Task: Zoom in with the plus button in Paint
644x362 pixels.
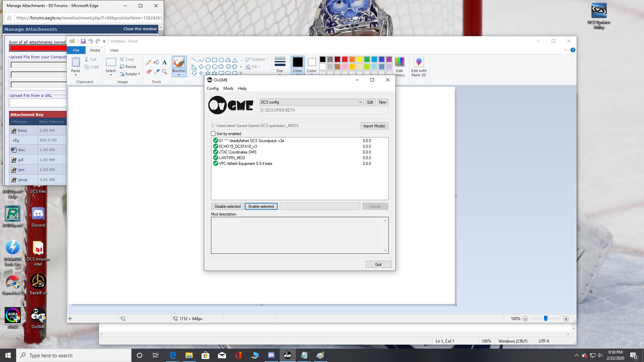Action: point(566,319)
